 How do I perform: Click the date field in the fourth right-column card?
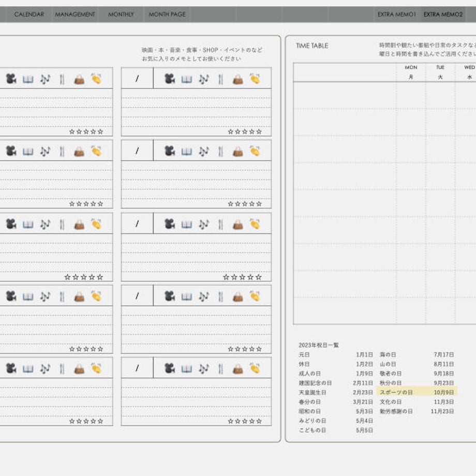(137, 295)
